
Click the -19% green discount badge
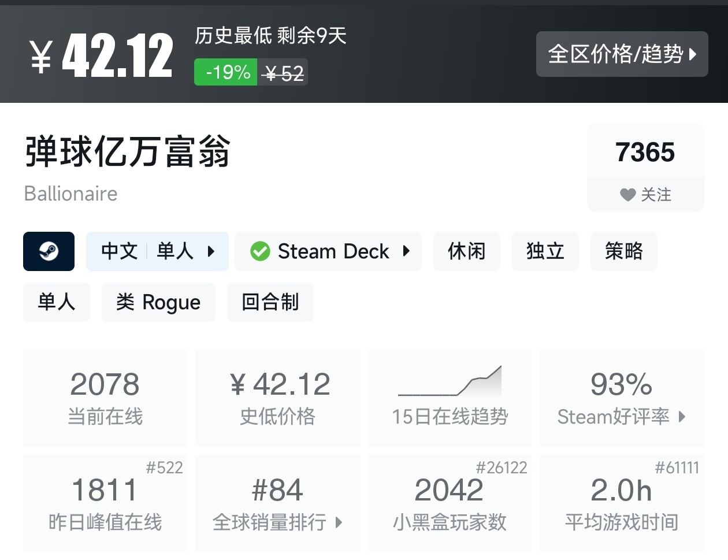point(226,72)
